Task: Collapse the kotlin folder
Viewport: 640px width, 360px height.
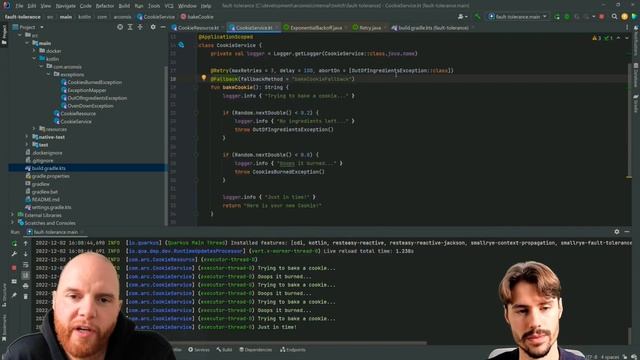Action: [x=34, y=59]
